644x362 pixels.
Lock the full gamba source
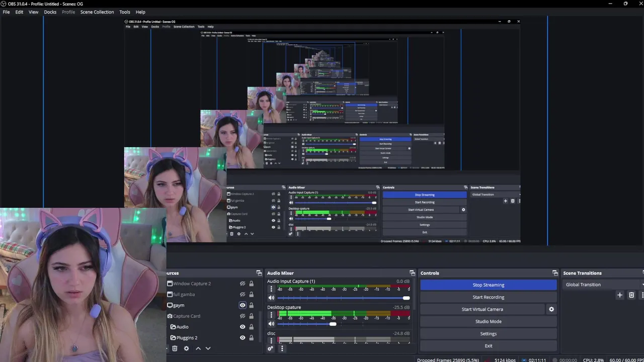[x=251, y=294]
